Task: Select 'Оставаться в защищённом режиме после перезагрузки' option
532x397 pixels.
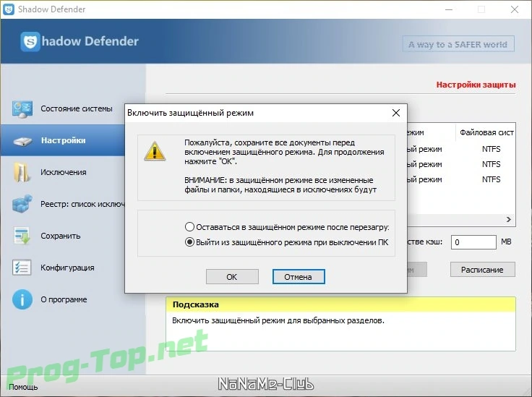Action: tap(287, 226)
